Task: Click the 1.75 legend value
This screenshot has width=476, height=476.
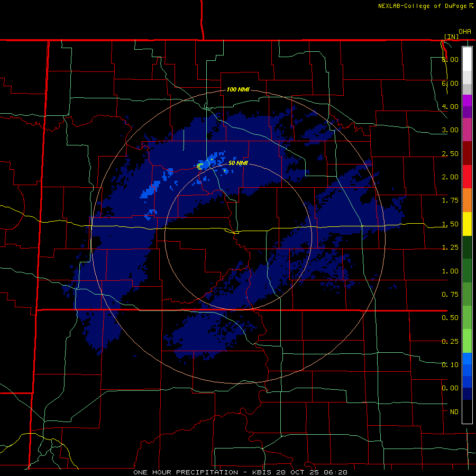Action: [450, 200]
